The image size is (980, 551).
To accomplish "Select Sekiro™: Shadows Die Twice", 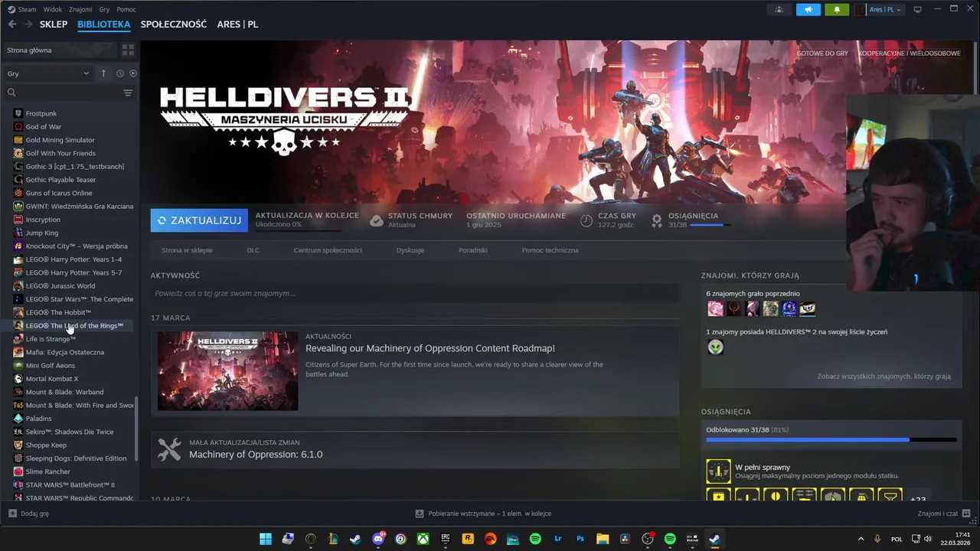I will tap(69, 432).
